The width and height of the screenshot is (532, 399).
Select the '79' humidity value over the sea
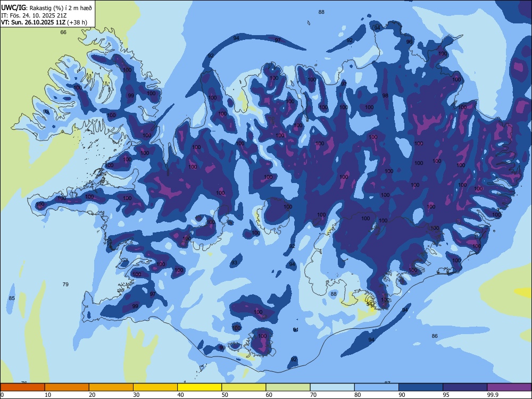65,284
